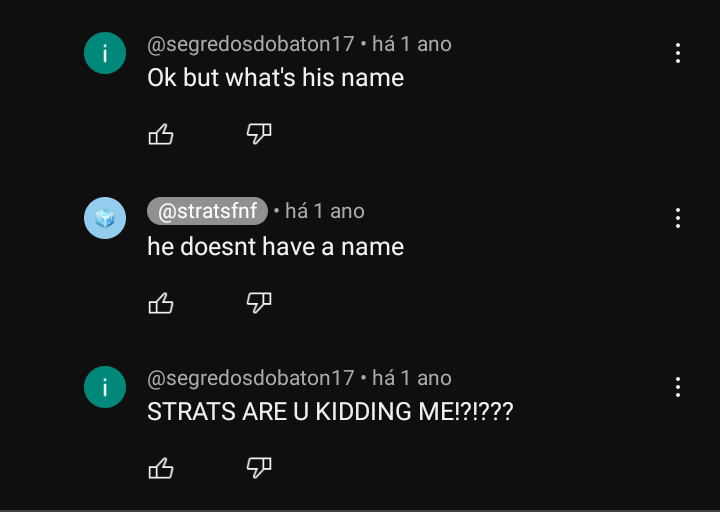Like the "Ok but what's his name" comment

[x=161, y=134]
